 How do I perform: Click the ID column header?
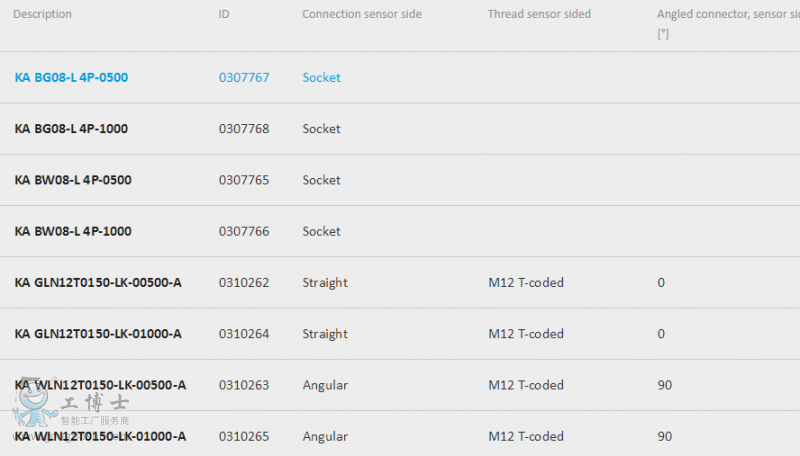[224, 14]
